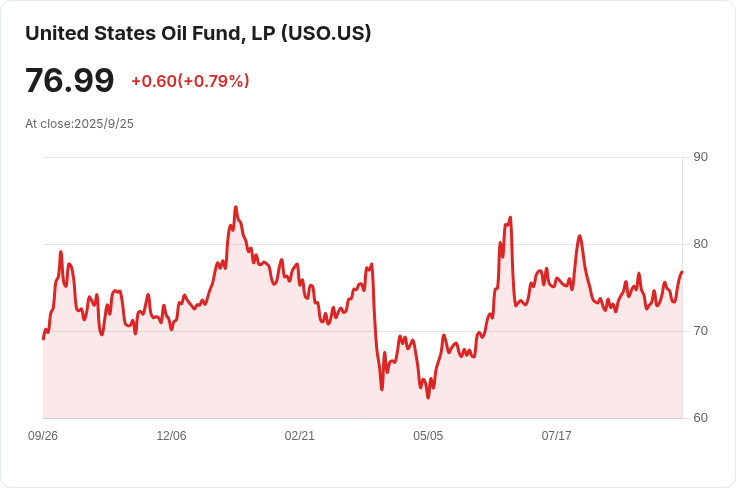Select the 90 y-axis label
The height and width of the screenshot is (488, 736).
pos(700,157)
